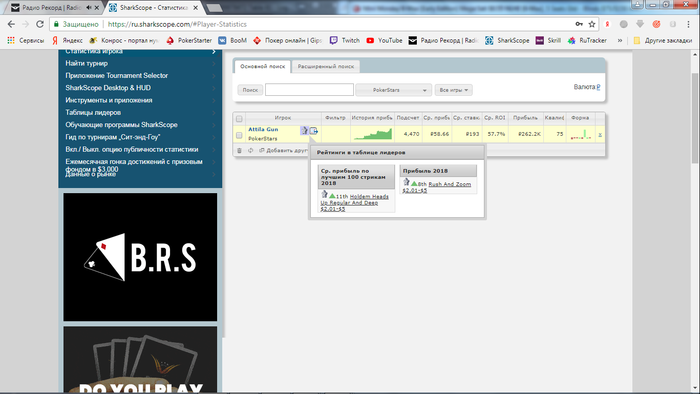Screen dimensions: 700x394
Task: Refresh results using circular arrow icon
Action: (250, 151)
